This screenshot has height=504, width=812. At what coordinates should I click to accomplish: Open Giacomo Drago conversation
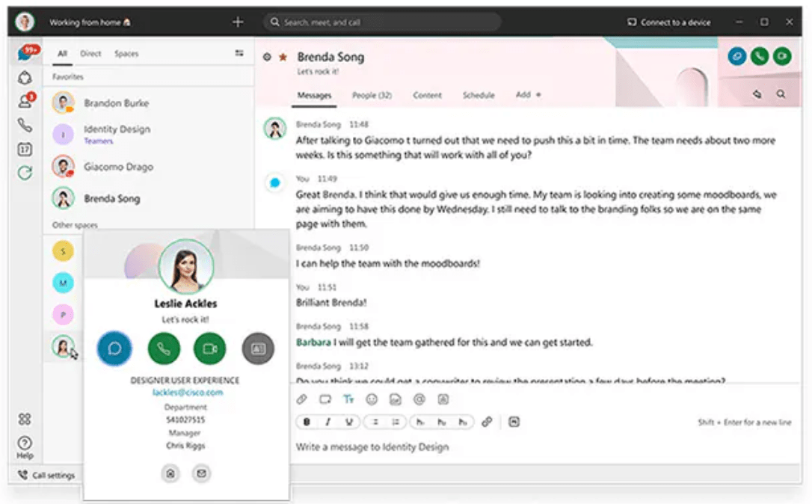149,167
